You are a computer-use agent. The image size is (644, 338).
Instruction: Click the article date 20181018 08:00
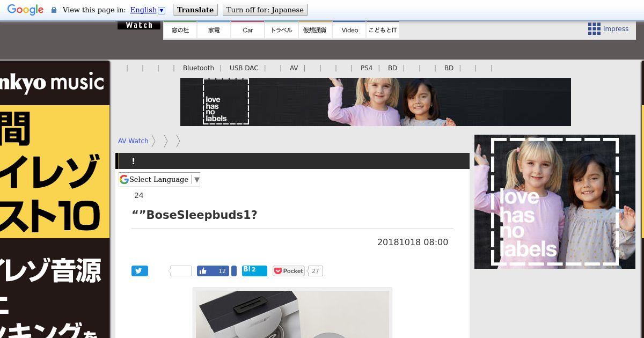tap(413, 242)
